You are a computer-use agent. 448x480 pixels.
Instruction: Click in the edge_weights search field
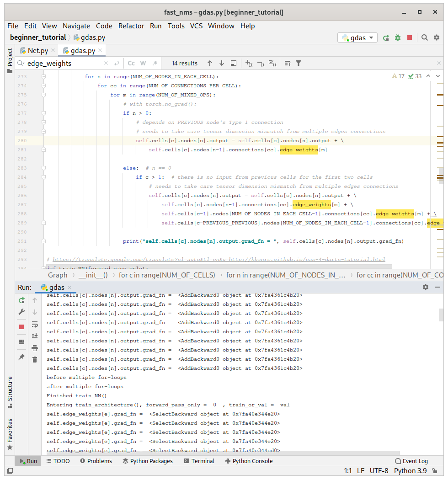point(64,64)
